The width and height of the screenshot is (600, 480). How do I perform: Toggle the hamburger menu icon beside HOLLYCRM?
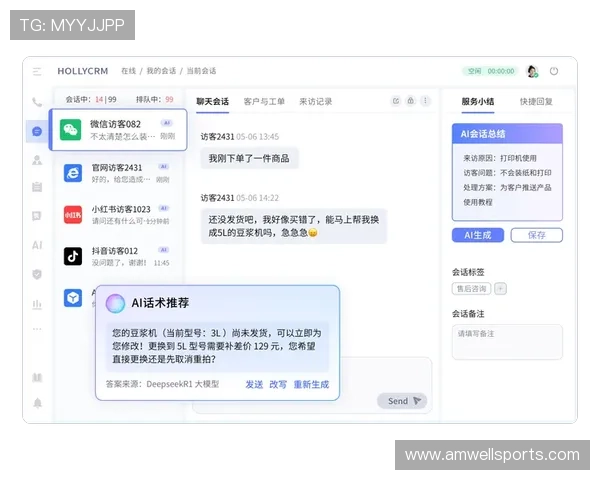coord(37,72)
